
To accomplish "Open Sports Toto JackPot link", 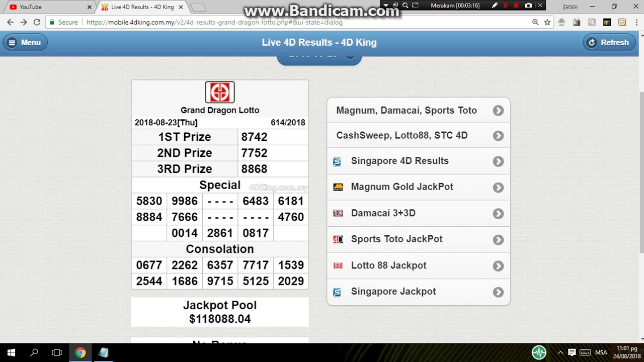I will point(419,239).
